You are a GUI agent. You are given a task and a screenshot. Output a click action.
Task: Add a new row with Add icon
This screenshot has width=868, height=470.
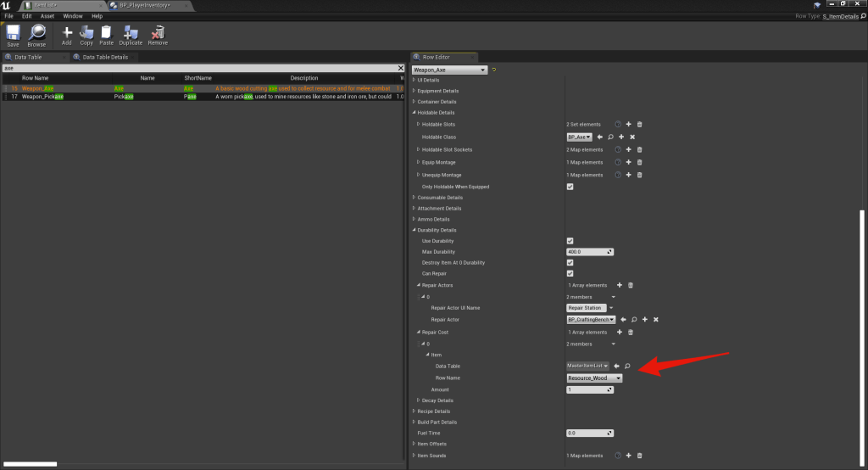tap(67, 35)
